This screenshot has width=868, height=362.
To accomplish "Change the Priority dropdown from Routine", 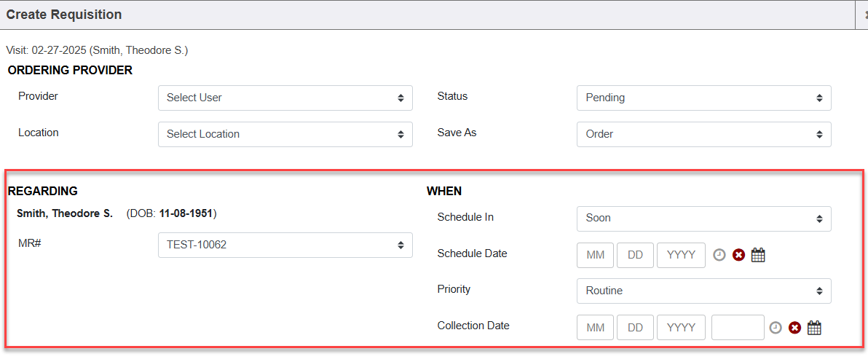I will [x=703, y=291].
